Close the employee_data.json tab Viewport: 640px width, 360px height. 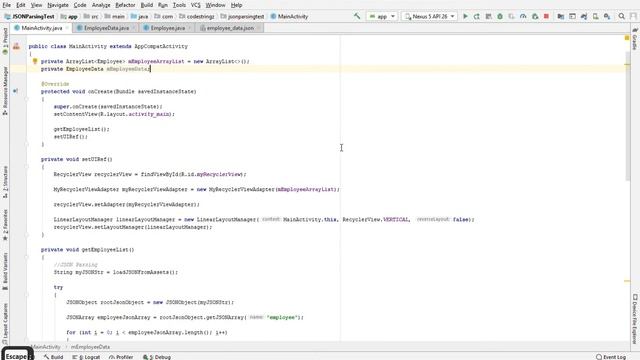click(x=258, y=28)
